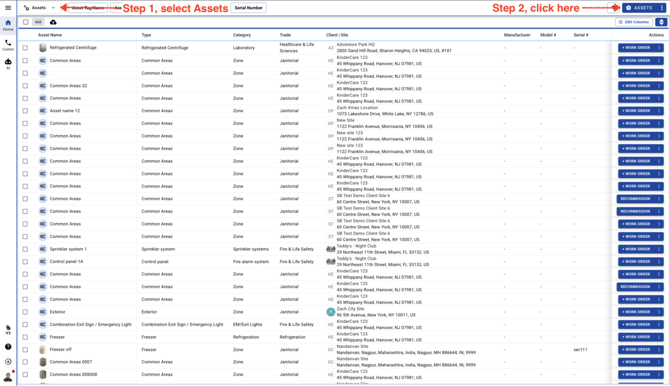Open more options dots in Refrigerated Centrifuge row

pos(659,48)
